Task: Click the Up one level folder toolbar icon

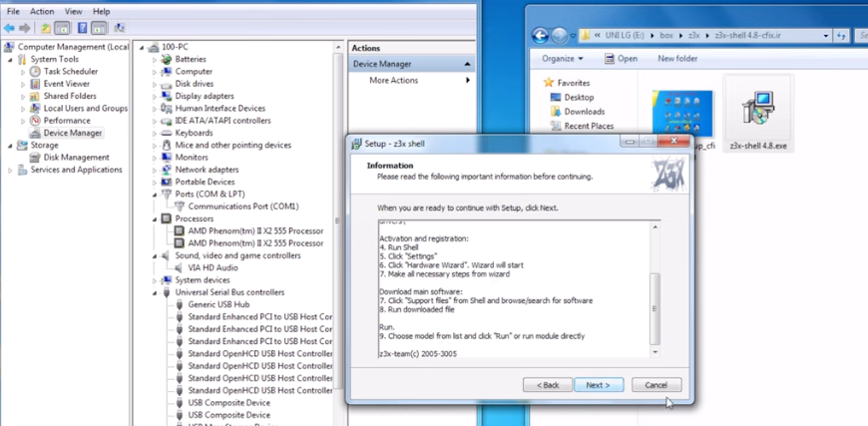Action: tap(46, 28)
